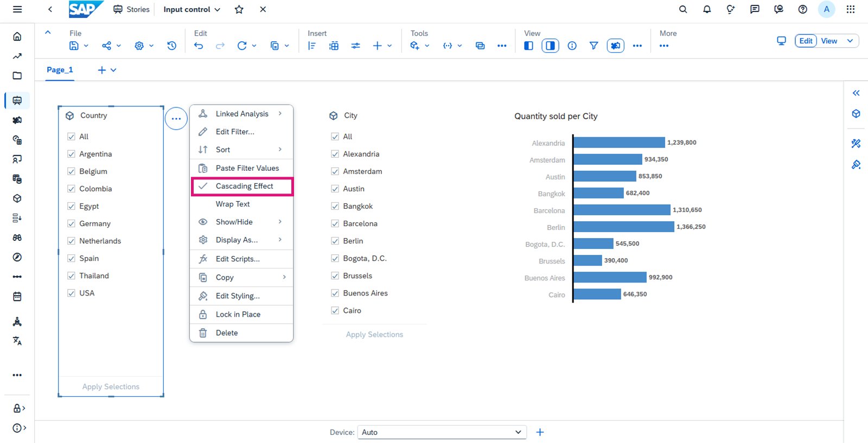The image size is (868, 443).
Task: Toggle the Germany checkbox
Action: pos(71,223)
